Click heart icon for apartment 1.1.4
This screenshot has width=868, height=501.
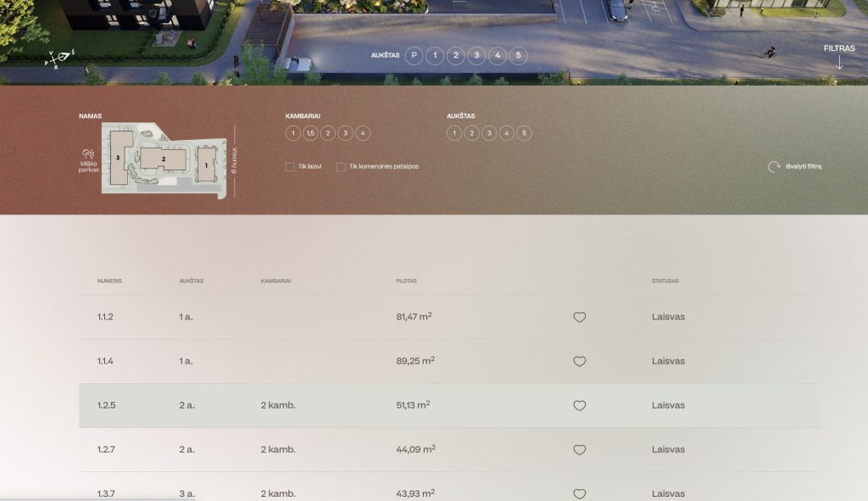[580, 361]
